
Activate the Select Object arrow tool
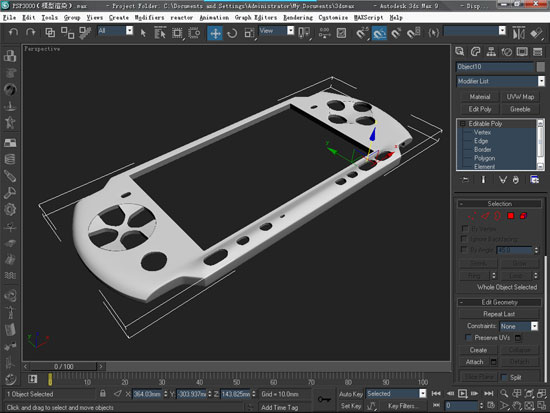point(143,33)
